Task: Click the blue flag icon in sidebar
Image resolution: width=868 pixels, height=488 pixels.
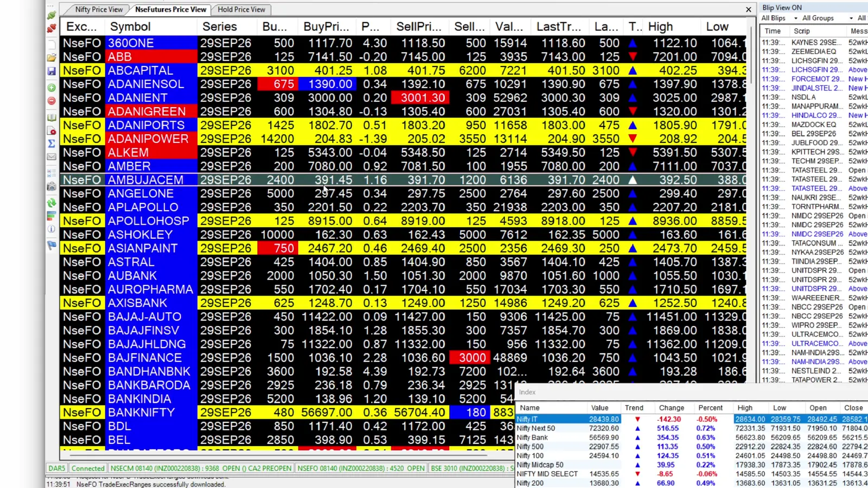Action: pyautogui.click(x=52, y=245)
